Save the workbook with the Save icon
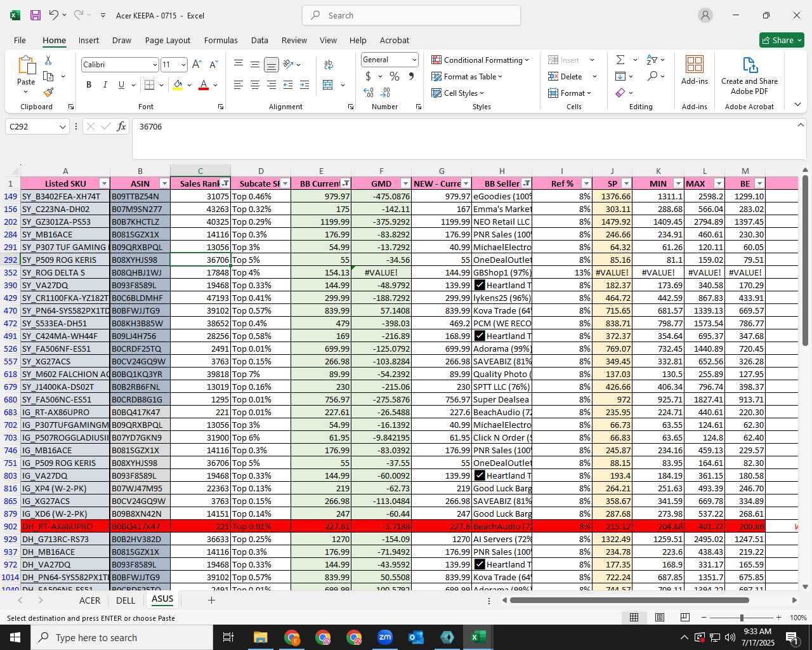This screenshot has width=812, height=650. [x=36, y=15]
